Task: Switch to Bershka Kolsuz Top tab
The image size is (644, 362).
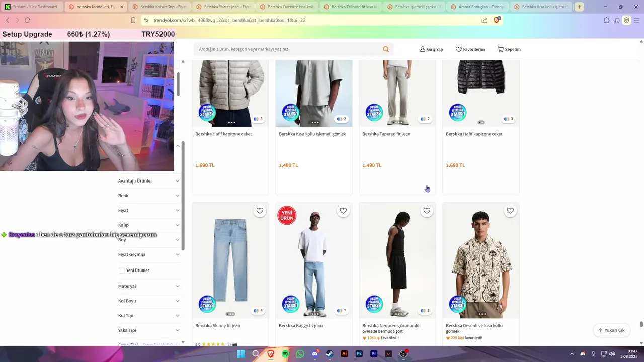Action: pyautogui.click(x=159, y=7)
